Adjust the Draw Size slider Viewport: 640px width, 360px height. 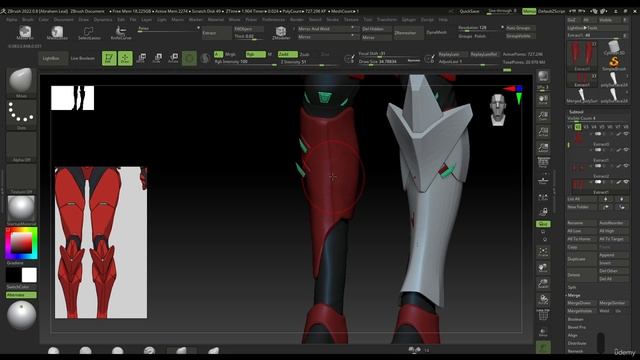point(389,62)
